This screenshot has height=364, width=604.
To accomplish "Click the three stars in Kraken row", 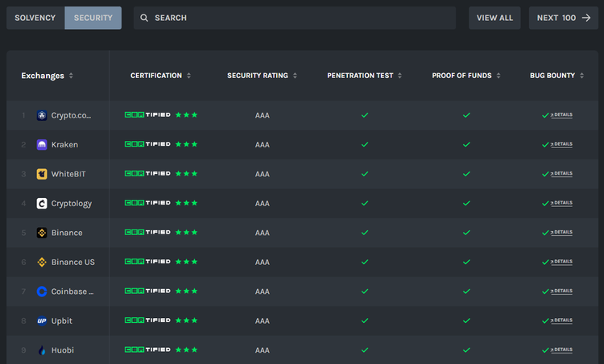I will click(x=187, y=144).
